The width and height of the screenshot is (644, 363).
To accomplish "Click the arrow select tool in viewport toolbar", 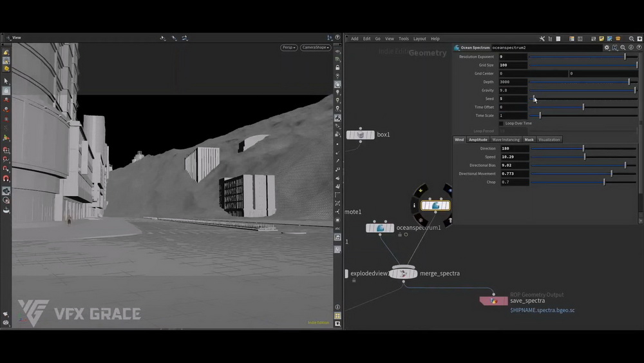I will (6, 81).
